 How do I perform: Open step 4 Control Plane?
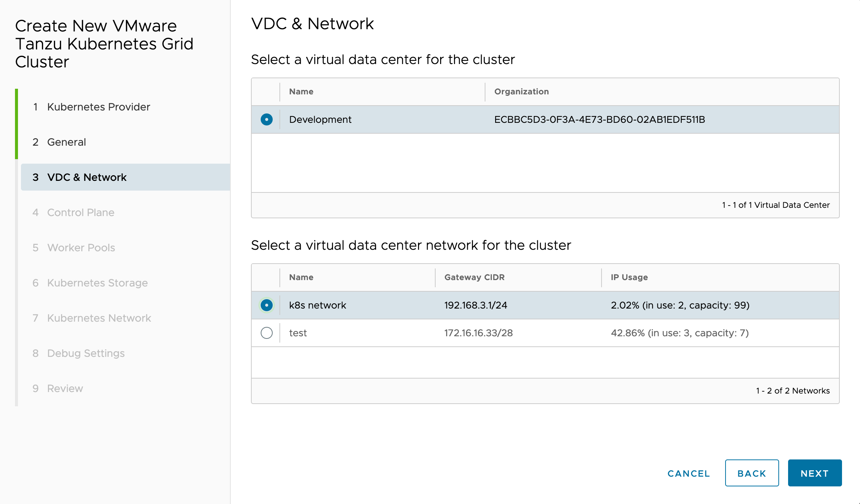pyautogui.click(x=125, y=212)
